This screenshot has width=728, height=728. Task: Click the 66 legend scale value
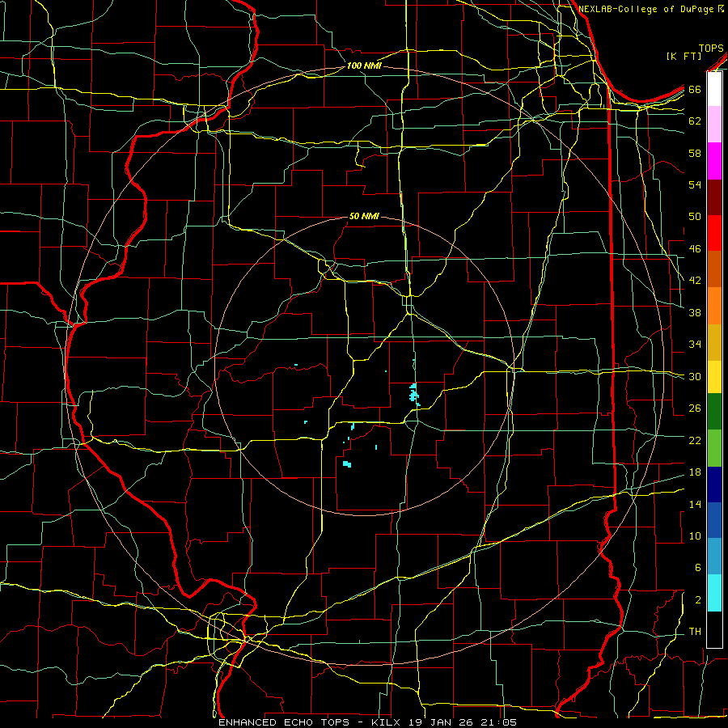coord(695,90)
